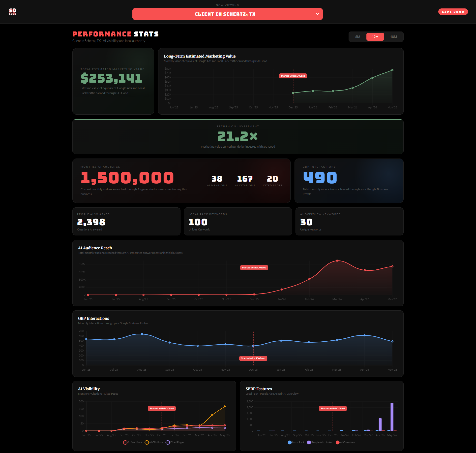Click the Apr '26 data point on Marketing Value chart

[372, 78]
